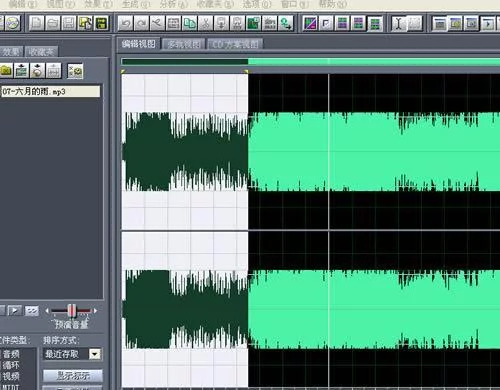Select the I-beam time selection tool
This screenshot has width=500, height=390.
coord(398,24)
